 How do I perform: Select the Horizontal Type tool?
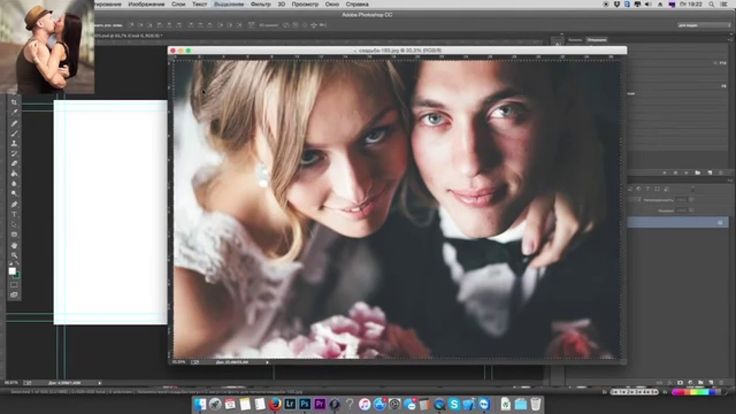pos(14,214)
